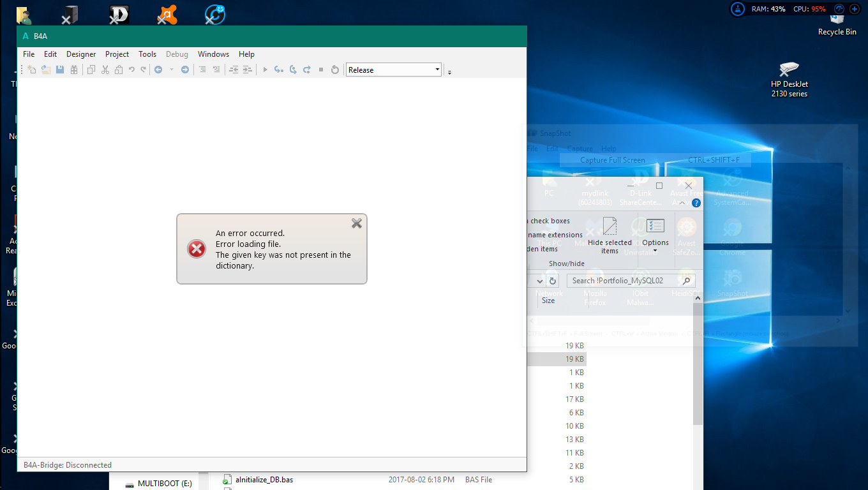
Task: Click the Restart circular arrow icon
Action: pyautogui.click(x=335, y=70)
